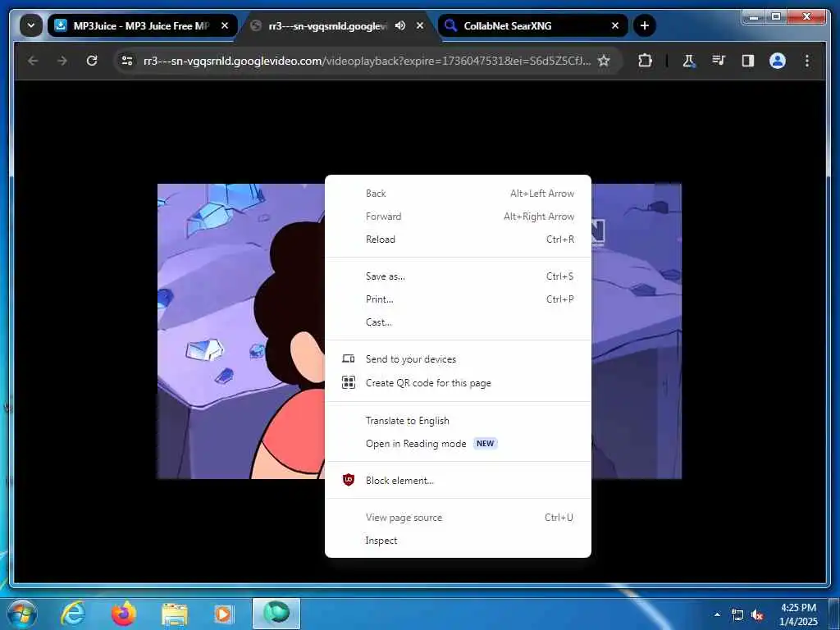Reload the page using toolbar icon
This screenshot has width=840, height=630.
point(92,61)
